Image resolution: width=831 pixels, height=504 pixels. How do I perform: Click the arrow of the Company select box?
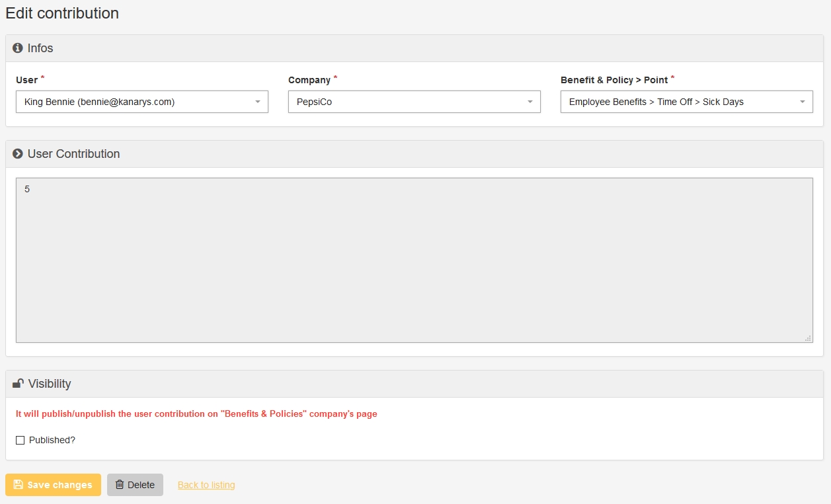530,102
